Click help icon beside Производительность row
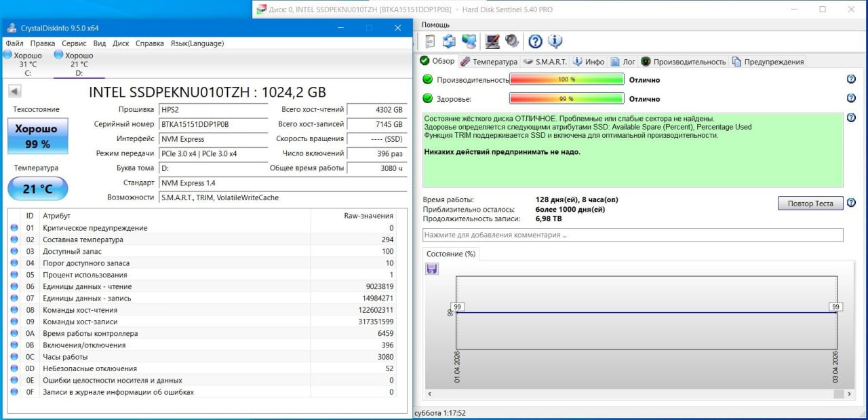 click(851, 79)
